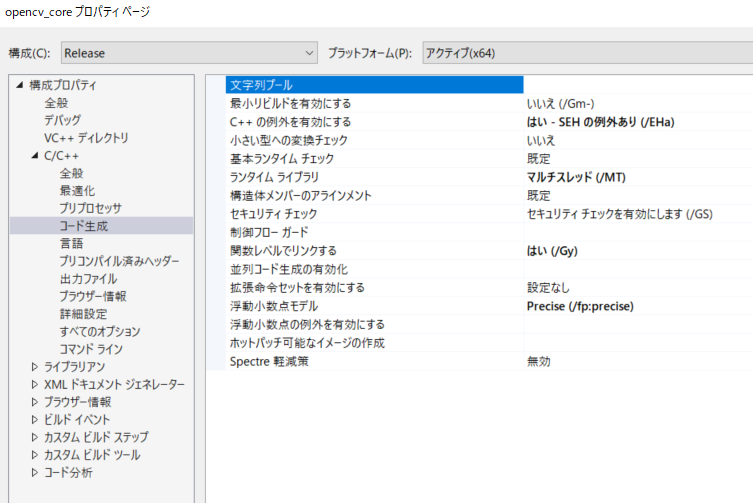Select 基本ランタイム チェック property
Image resolution: width=753 pixels, height=503 pixels.
pyautogui.click(x=282, y=159)
